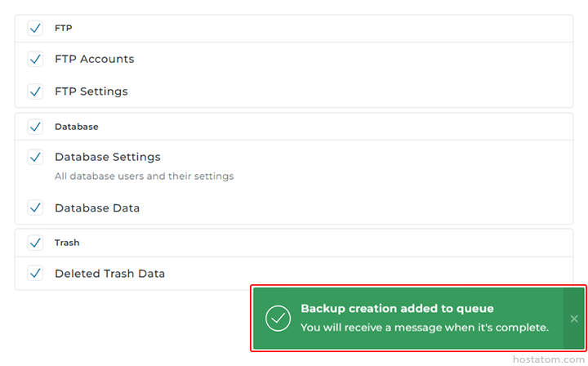Click the Deleted Trash Data label

(109, 273)
